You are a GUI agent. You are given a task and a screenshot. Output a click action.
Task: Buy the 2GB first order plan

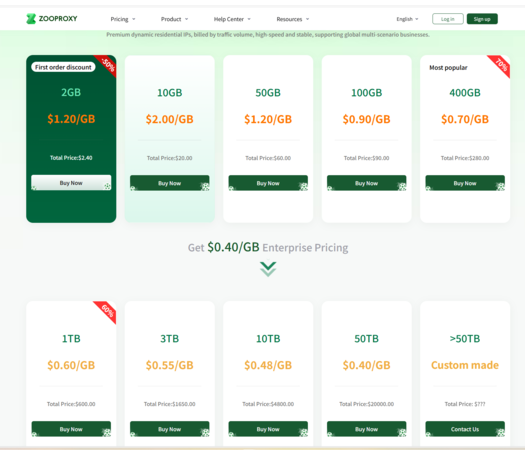(x=71, y=183)
